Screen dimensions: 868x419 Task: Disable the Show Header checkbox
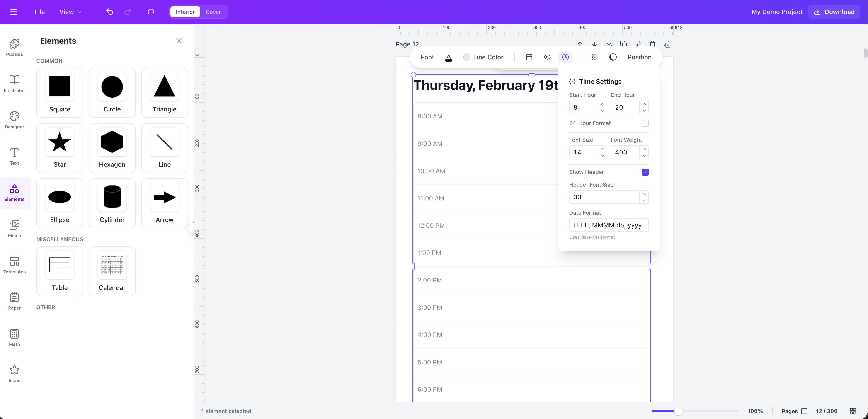click(x=645, y=172)
